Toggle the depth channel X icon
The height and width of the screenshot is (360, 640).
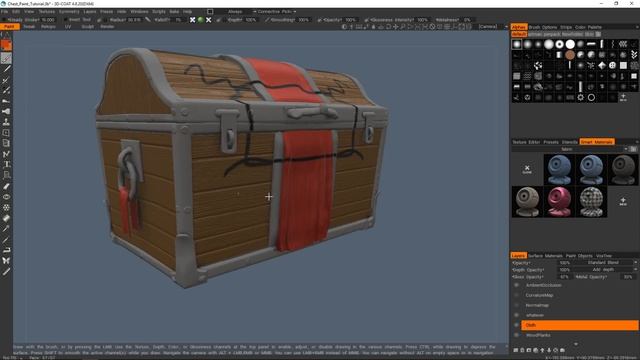click(193, 20)
